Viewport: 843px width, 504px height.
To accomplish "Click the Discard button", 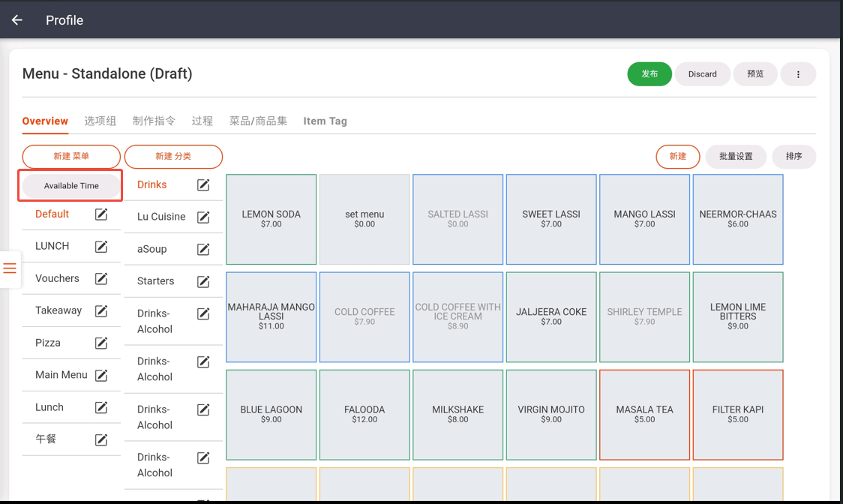I will coord(702,74).
